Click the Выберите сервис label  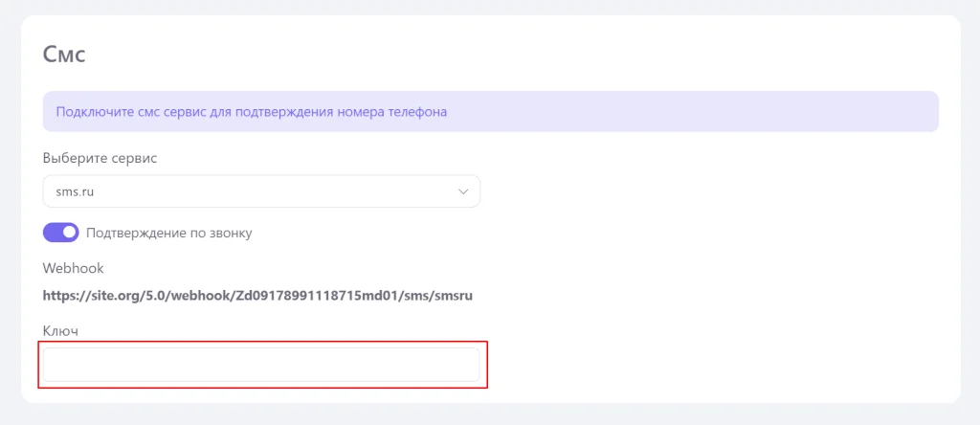(100, 158)
